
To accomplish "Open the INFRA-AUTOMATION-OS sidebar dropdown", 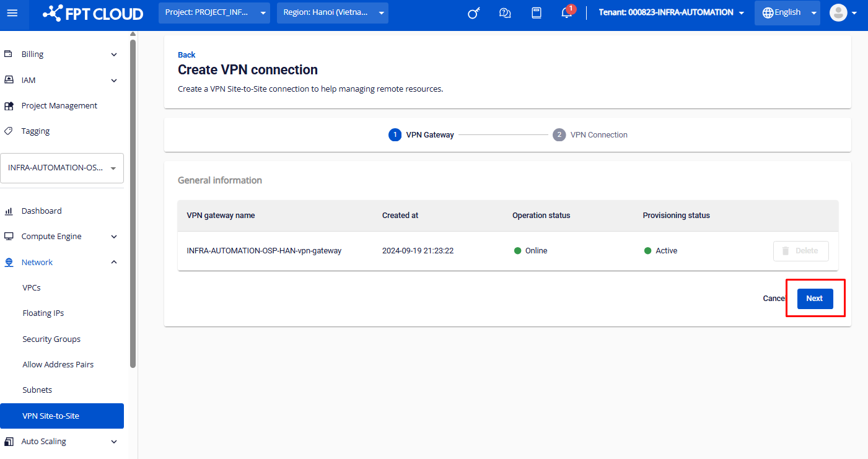I will 62,168.
